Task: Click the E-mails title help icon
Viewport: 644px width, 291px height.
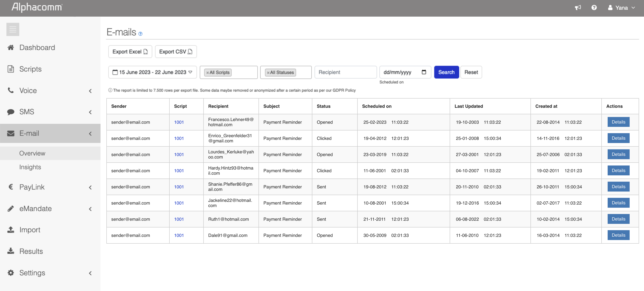Action: 140,34
